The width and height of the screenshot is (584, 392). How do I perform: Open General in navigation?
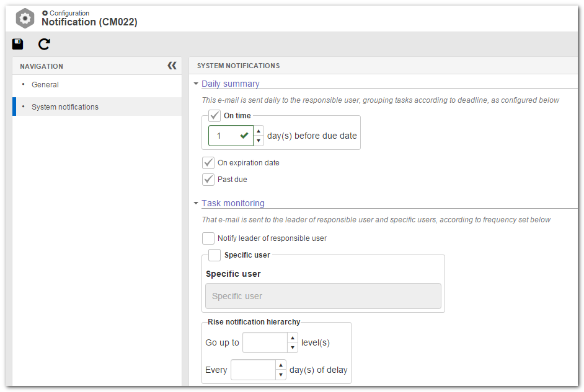click(45, 85)
